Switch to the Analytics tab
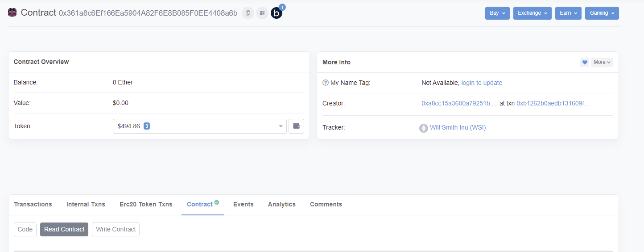Screen dimensions: 644x252 pyautogui.click(x=282, y=204)
